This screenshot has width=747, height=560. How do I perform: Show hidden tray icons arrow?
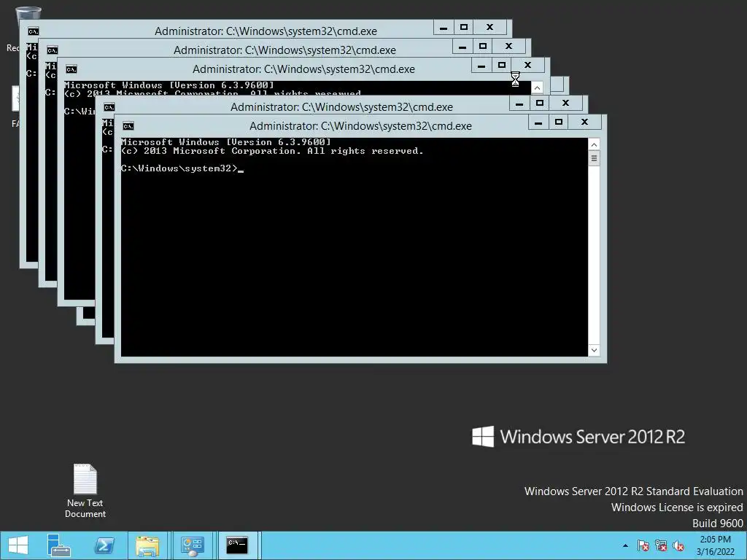[625, 545]
